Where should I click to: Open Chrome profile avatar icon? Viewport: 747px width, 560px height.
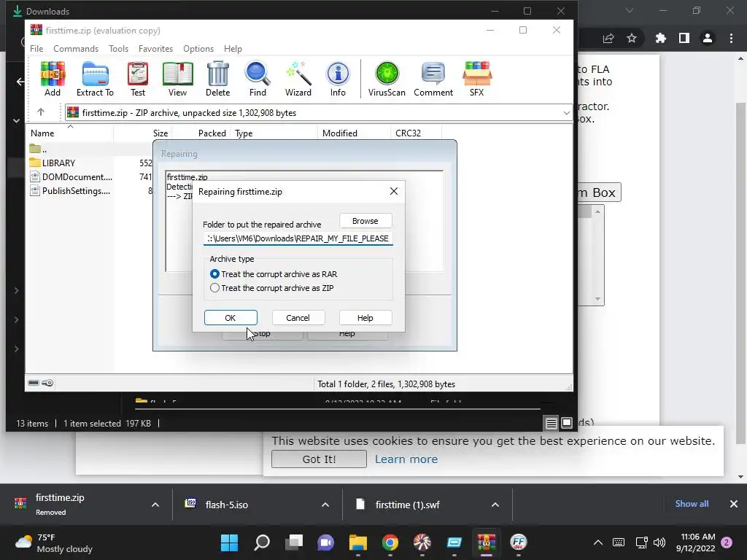coord(708,38)
